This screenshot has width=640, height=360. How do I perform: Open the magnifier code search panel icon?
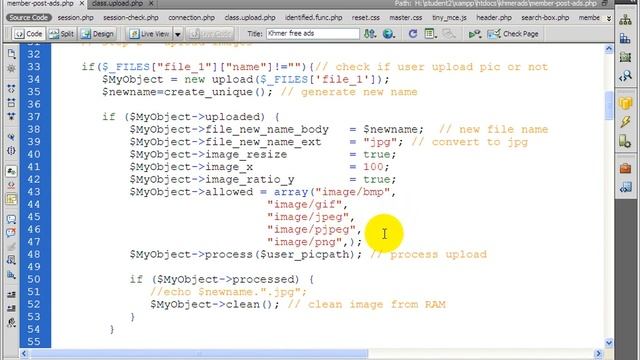click(x=625, y=76)
